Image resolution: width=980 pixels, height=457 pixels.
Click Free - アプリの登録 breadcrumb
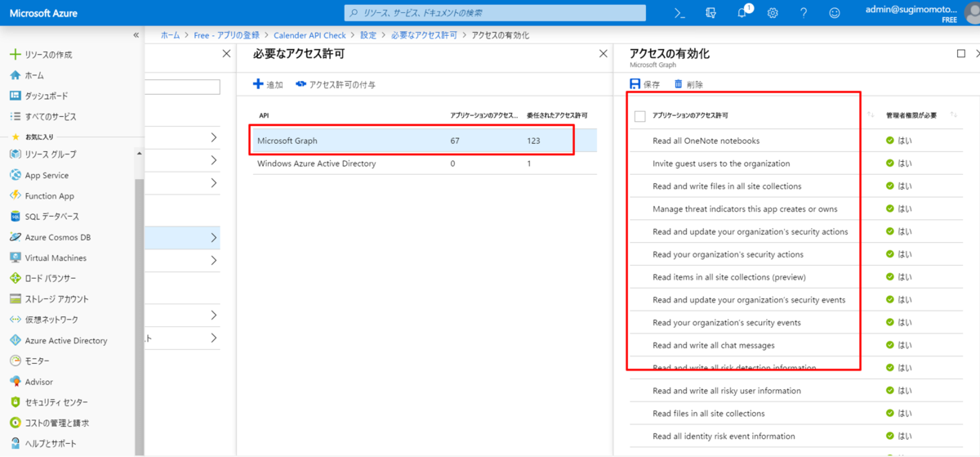(226, 35)
